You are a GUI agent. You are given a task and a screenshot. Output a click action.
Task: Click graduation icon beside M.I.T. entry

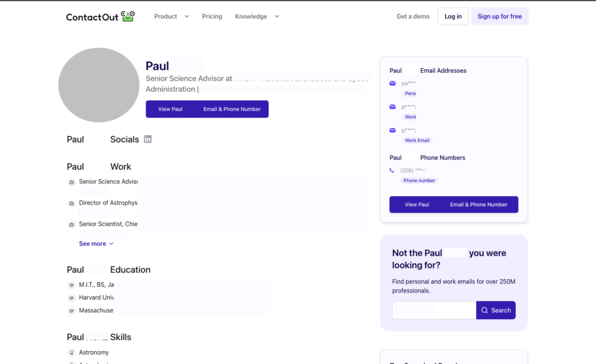click(x=72, y=285)
